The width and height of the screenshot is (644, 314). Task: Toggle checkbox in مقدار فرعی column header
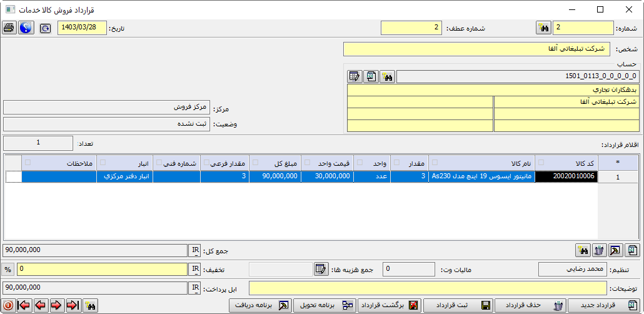tap(206, 162)
